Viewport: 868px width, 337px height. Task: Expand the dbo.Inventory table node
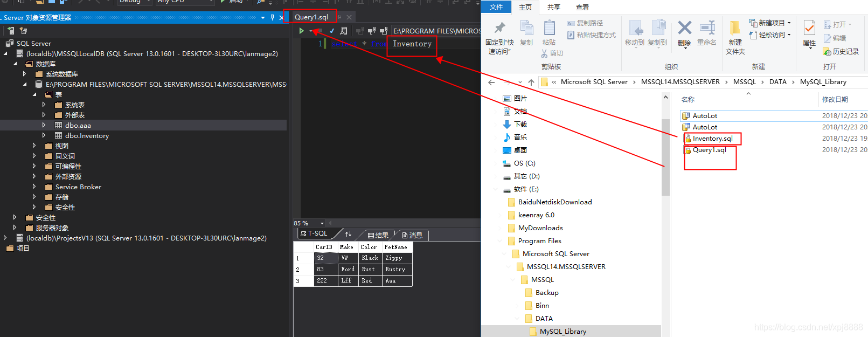coord(44,135)
